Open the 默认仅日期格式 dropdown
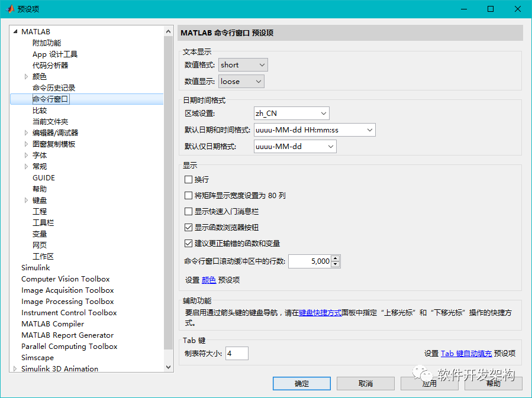The width and height of the screenshot is (532, 398). (295, 147)
